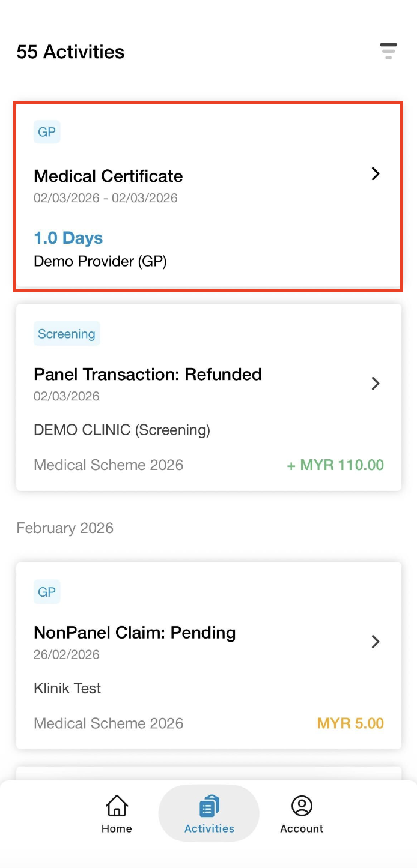Image resolution: width=417 pixels, height=868 pixels.
Task: Click GP tag on Medical Certificate card
Action: pyautogui.click(x=47, y=132)
